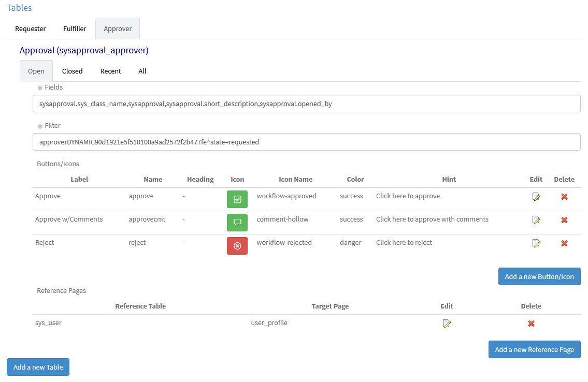Click the green workflow-approved icon for Approve
This screenshot has height=382, width=588.
click(x=237, y=199)
